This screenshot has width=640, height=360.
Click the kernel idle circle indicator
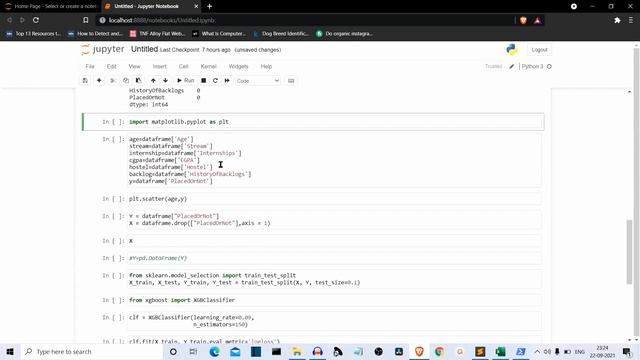click(549, 67)
